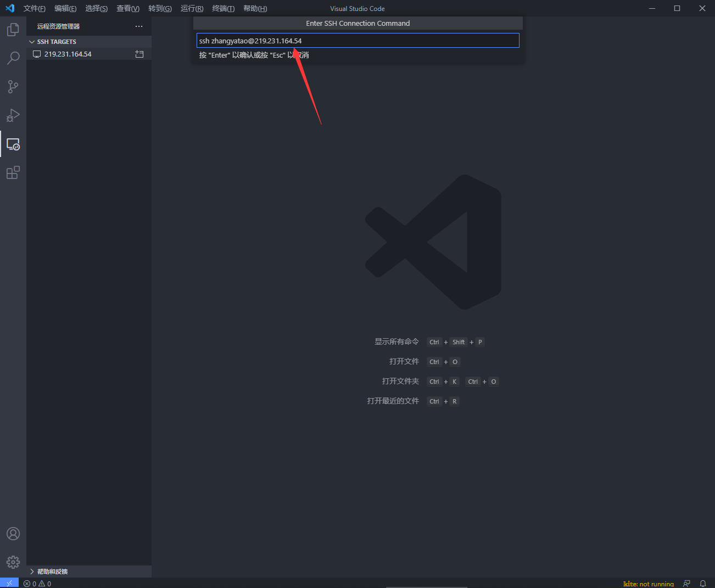
Task: Open the Accounts icon
Action: click(13, 534)
